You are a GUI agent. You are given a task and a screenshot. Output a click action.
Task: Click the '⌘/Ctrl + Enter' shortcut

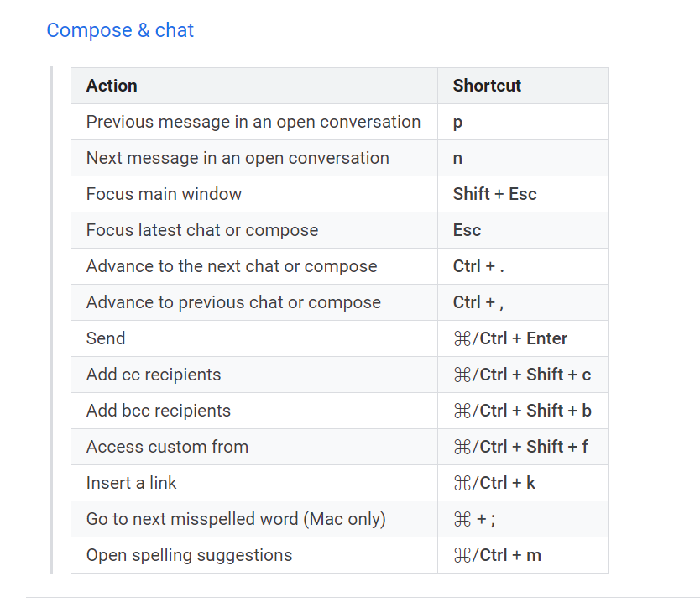(x=509, y=338)
